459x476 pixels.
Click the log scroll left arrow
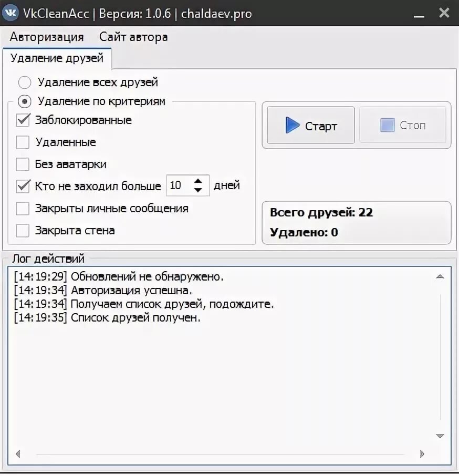coord(18,454)
